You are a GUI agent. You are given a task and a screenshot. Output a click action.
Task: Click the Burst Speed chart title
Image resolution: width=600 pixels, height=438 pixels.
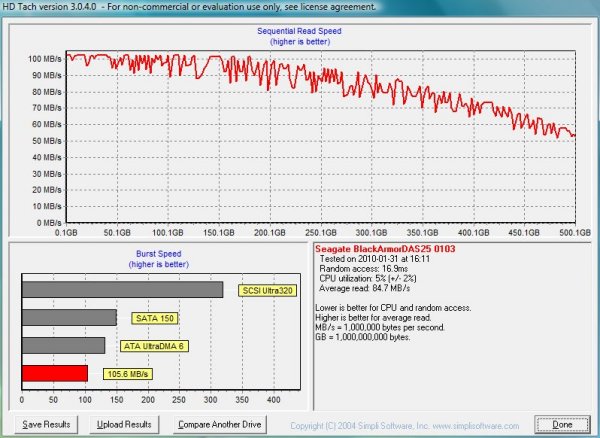159,254
